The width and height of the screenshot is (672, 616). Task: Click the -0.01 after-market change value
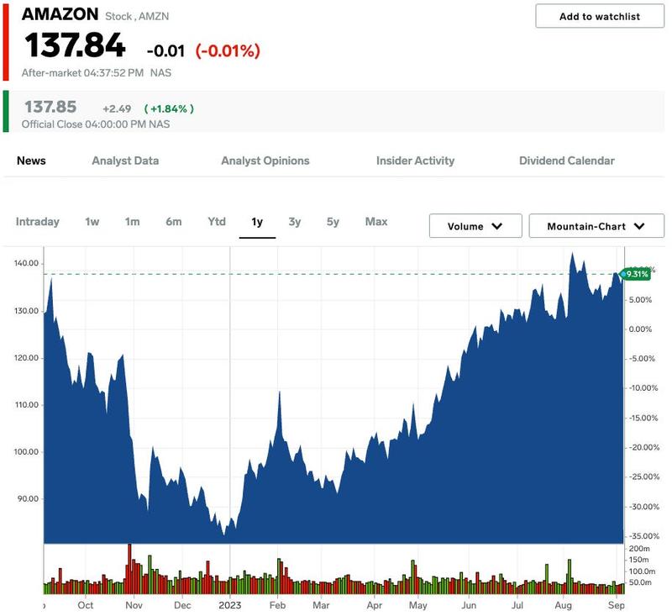click(x=165, y=51)
